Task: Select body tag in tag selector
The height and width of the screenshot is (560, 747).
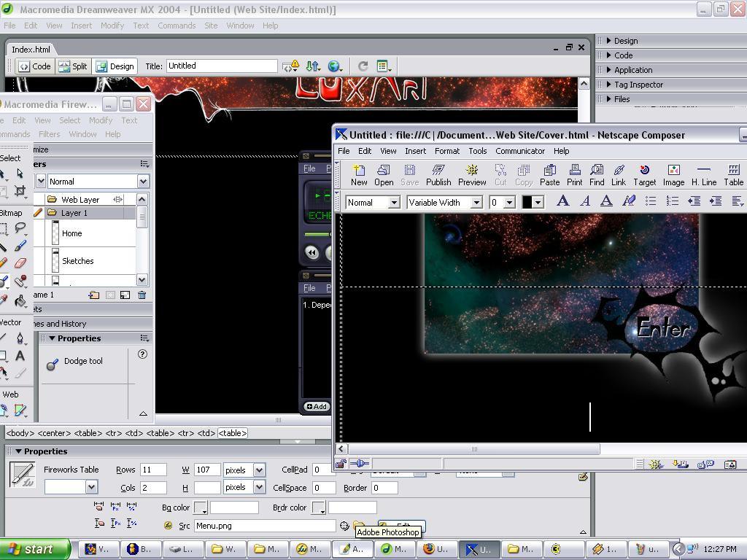Action: [20, 433]
